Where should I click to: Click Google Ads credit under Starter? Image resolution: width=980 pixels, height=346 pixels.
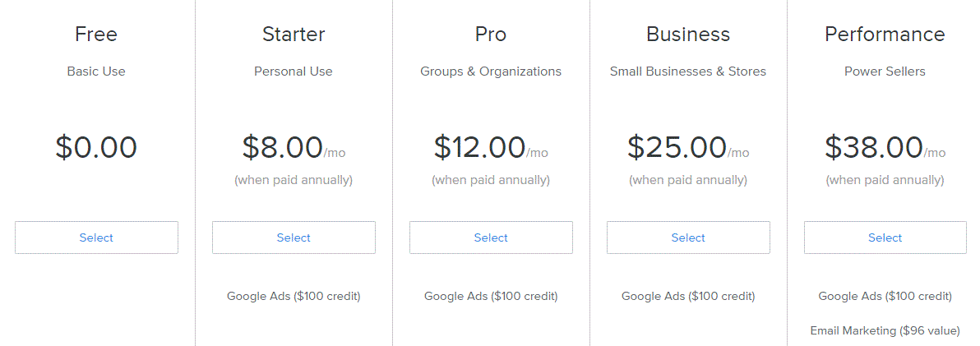294,296
